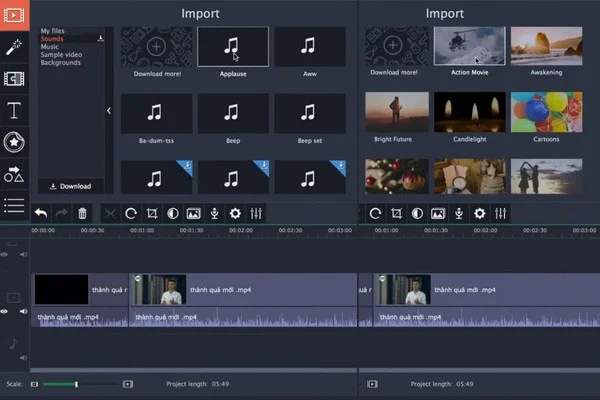Click Download more! tile in the sounds grid
The width and height of the screenshot is (600, 400).
(x=157, y=47)
